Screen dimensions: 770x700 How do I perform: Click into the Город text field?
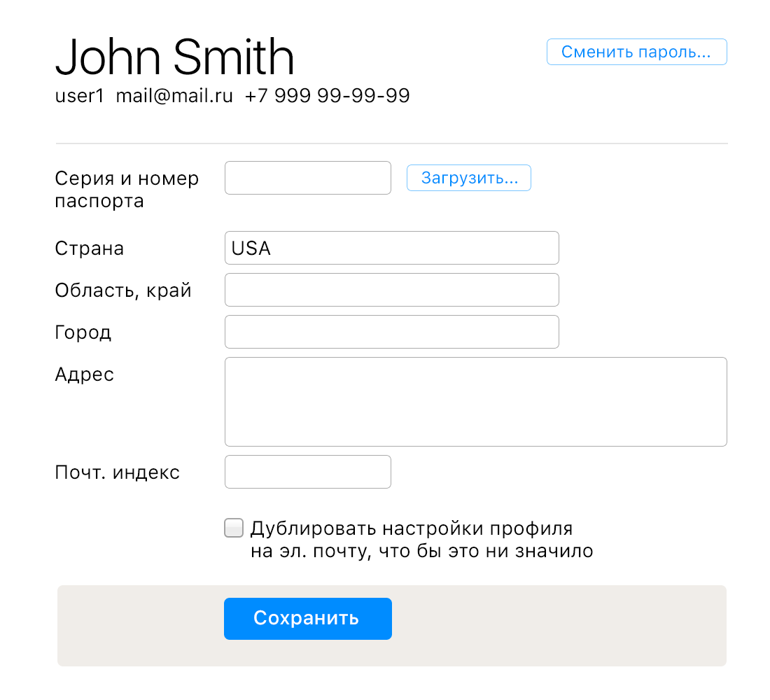point(391,332)
